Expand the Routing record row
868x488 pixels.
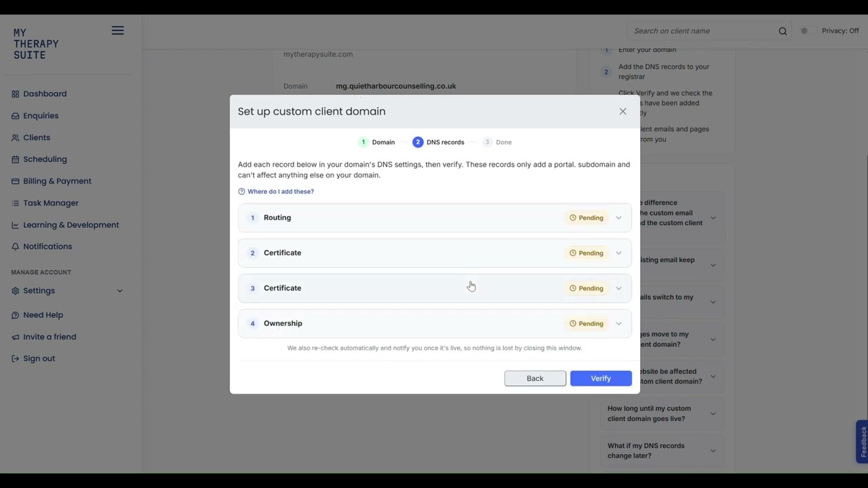point(435,218)
